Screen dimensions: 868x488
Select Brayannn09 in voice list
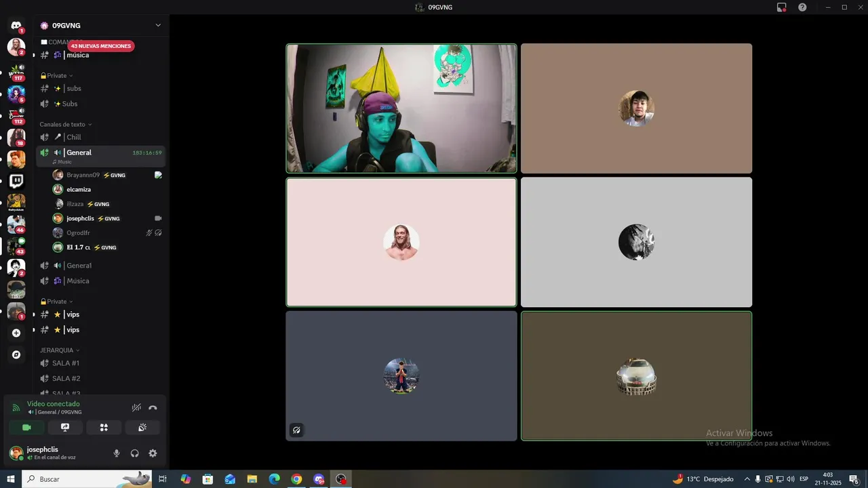coord(107,175)
